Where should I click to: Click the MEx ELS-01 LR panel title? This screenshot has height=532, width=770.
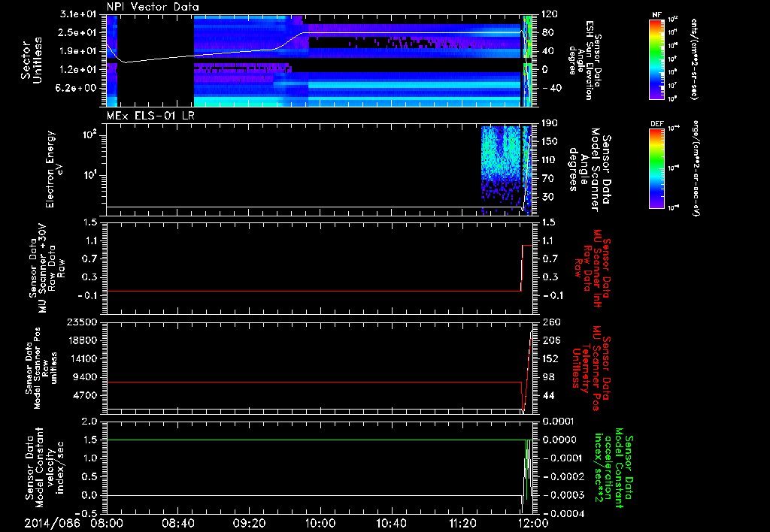click(151, 116)
